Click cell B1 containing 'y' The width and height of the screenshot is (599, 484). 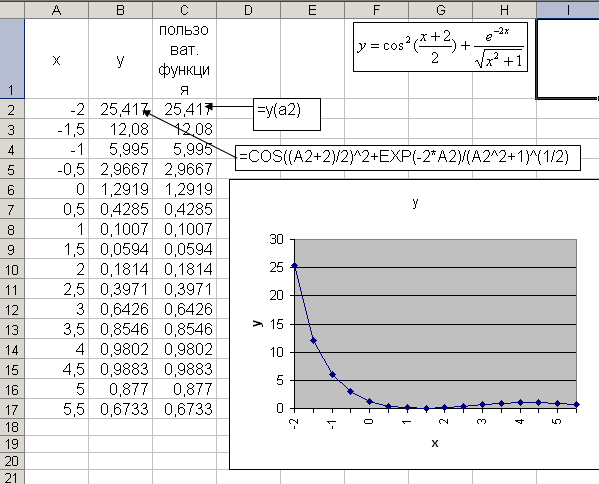[120, 58]
